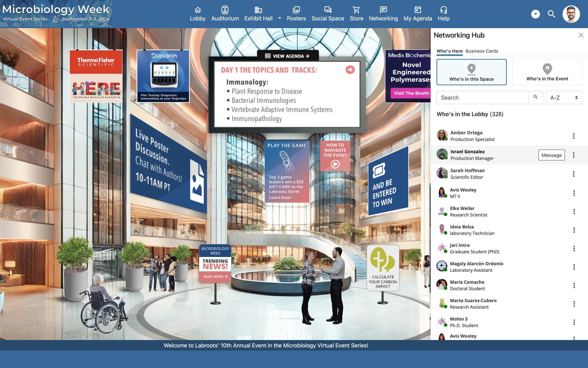The width and height of the screenshot is (588, 368).
Task: Select Who's in the Event
Action: (547, 72)
